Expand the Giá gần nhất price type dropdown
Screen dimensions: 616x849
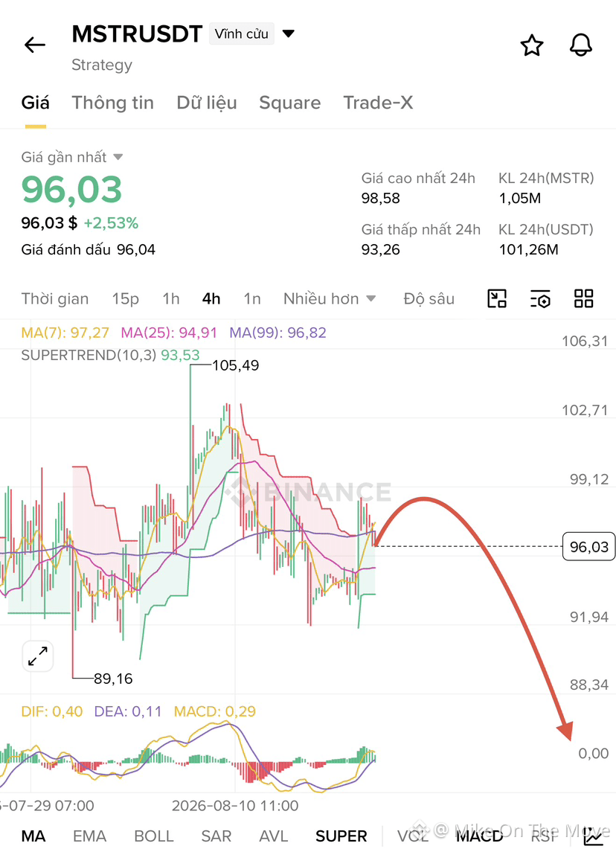pyautogui.click(x=118, y=157)
